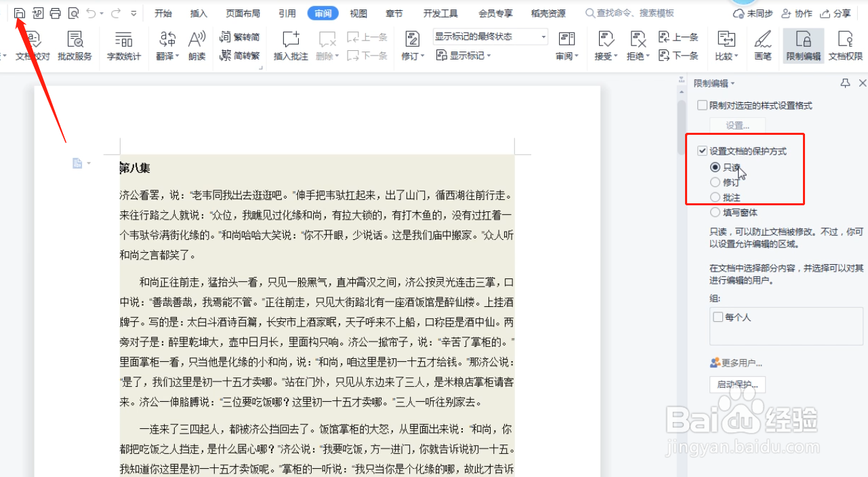Select the 修订 protection radio option
This screenshot has height=477, width=868.
pyautogui.click(x=715, y=182)
